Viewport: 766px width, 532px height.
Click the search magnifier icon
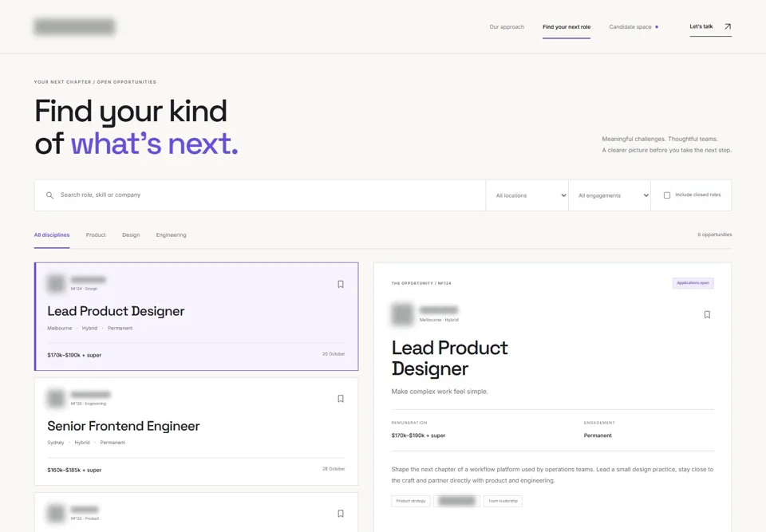(x=49, y=195)
